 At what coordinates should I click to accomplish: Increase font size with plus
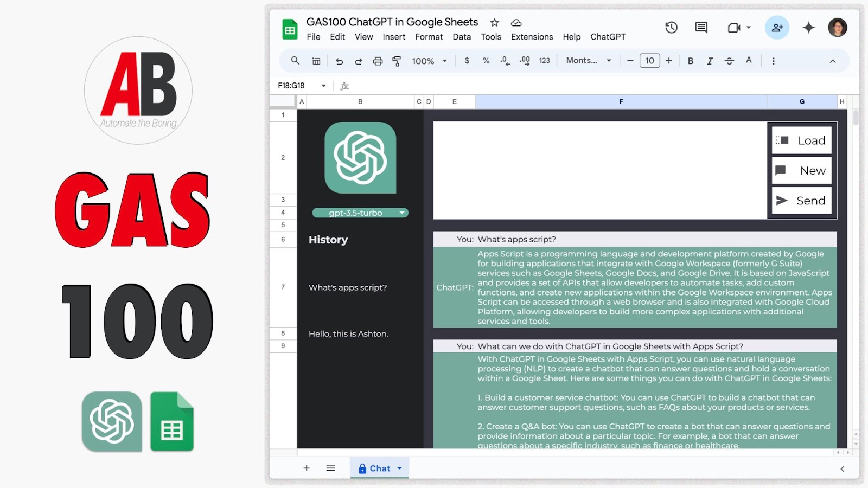click(669, 61)
